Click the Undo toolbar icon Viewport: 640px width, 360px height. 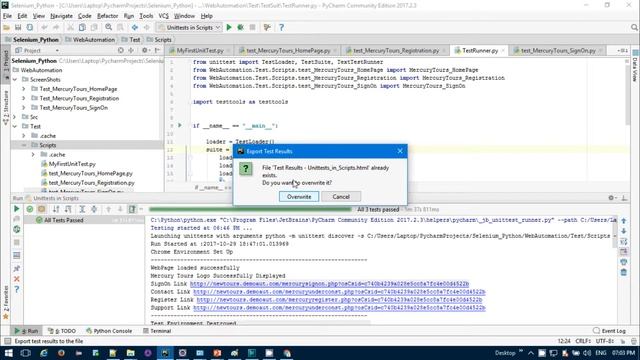[44, 27]
